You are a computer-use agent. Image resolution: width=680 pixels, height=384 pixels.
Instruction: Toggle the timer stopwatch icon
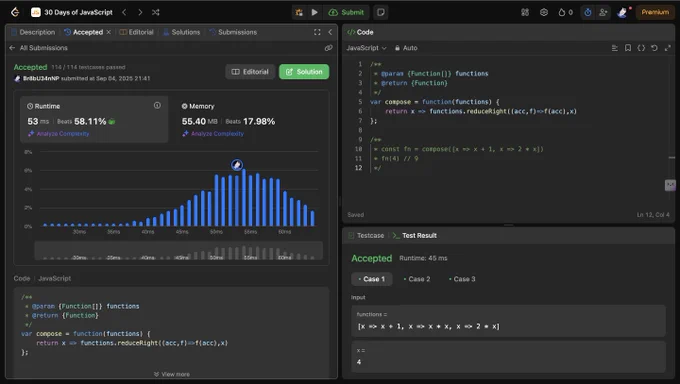588,12
